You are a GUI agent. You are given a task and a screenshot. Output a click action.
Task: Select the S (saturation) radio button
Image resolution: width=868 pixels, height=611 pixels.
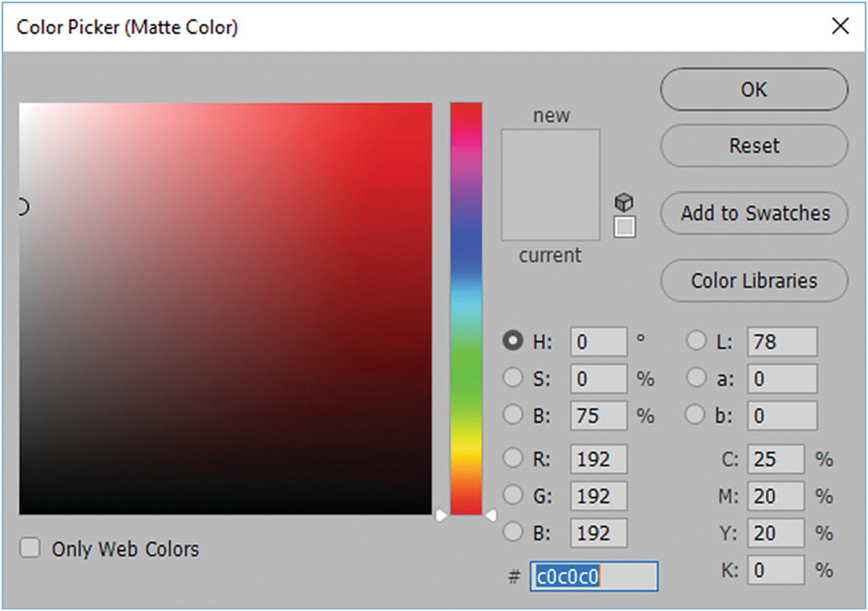point(513,378)
